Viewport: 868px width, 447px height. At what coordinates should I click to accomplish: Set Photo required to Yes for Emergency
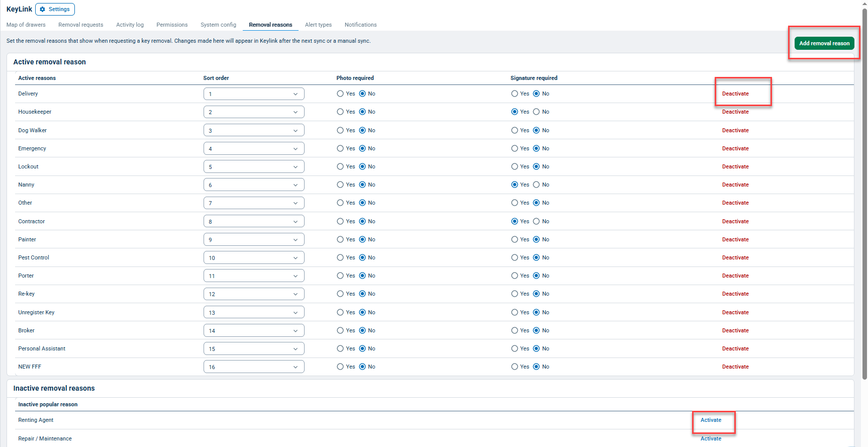click(x=340, y=148)
